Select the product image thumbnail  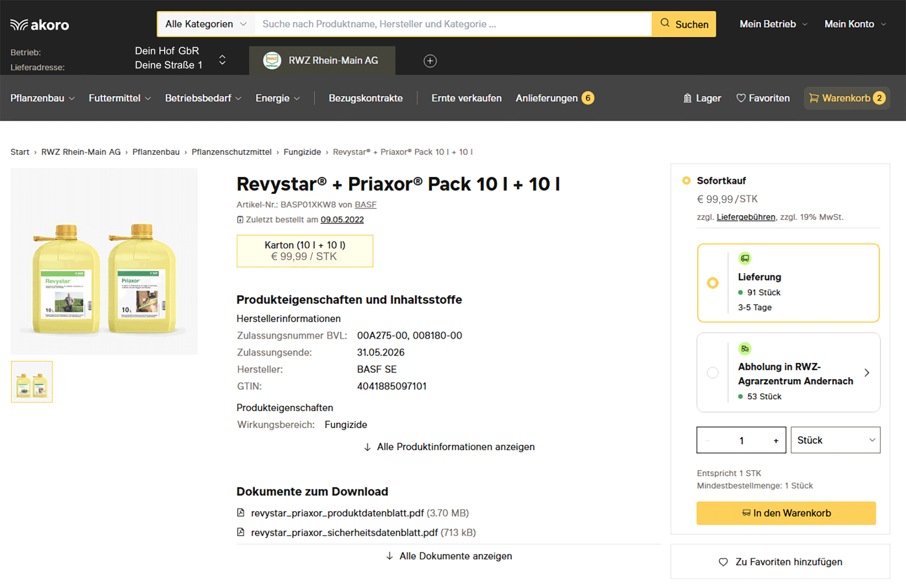click(32, 382)
